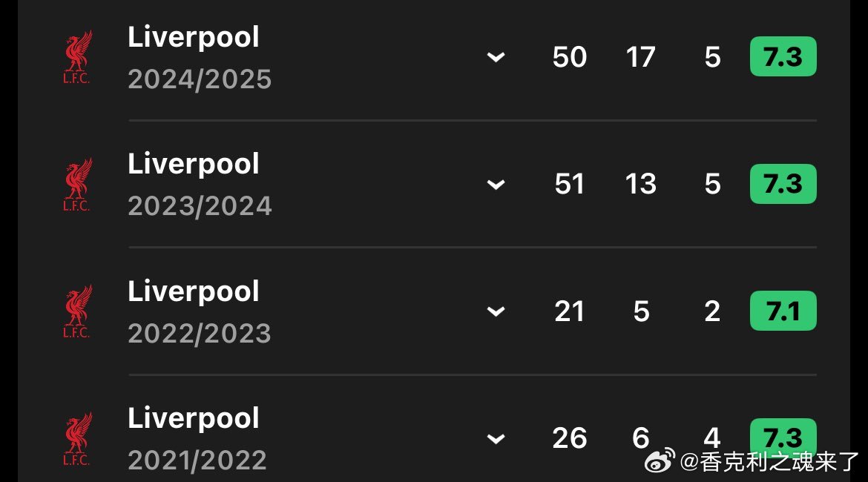Click the Weibo logo watermark

pos(660,460)
